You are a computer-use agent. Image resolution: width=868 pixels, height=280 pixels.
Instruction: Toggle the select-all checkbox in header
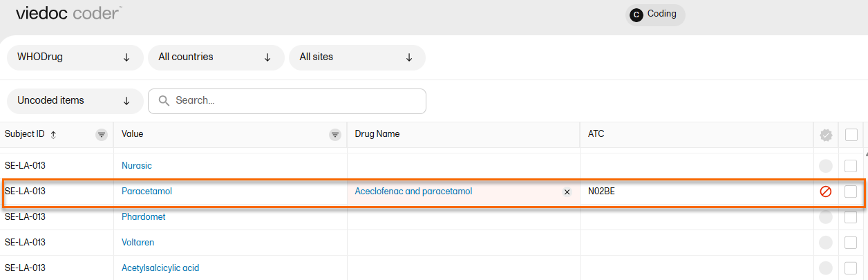click(x=851, y=135)
